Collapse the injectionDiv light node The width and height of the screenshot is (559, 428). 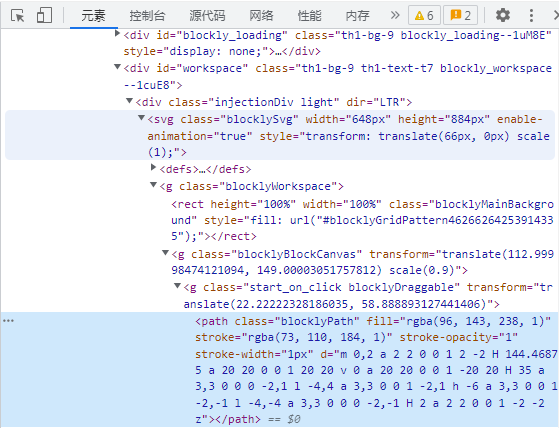[x=130, y=101]
